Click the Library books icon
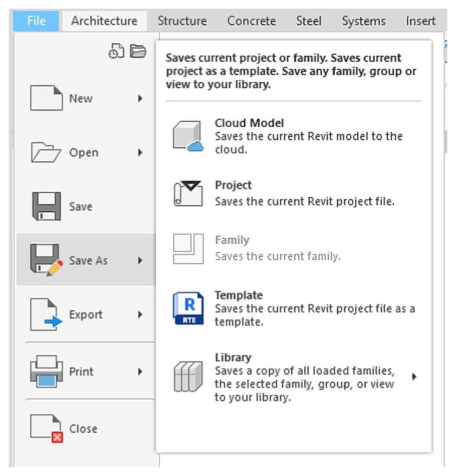This screenshot has height=476, width=456. [188, 376]
